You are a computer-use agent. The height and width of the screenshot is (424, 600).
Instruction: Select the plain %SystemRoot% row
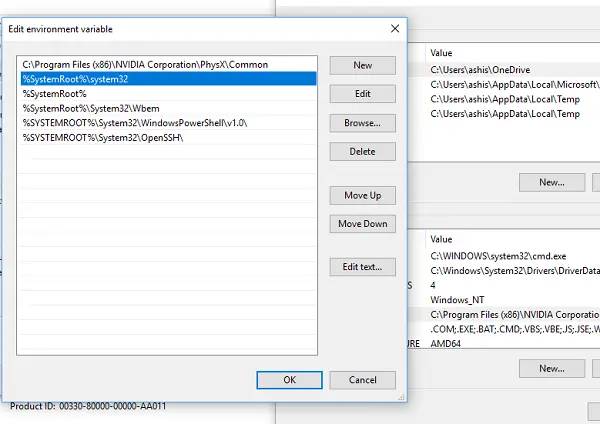[168, 94]
